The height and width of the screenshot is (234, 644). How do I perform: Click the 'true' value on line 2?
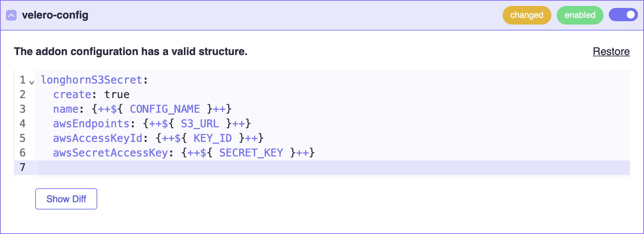point(117,94)
